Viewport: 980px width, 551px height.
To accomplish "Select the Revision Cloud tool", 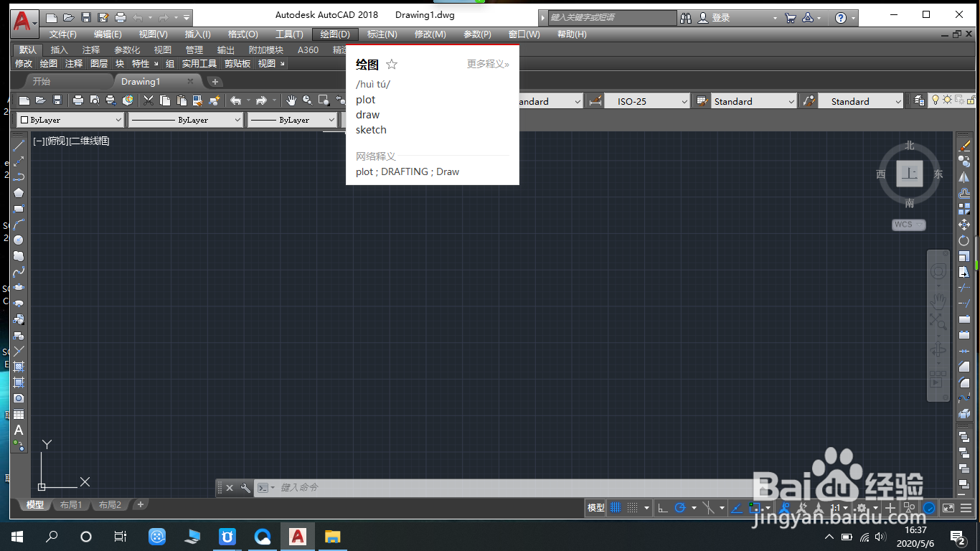I will (19, 256).
